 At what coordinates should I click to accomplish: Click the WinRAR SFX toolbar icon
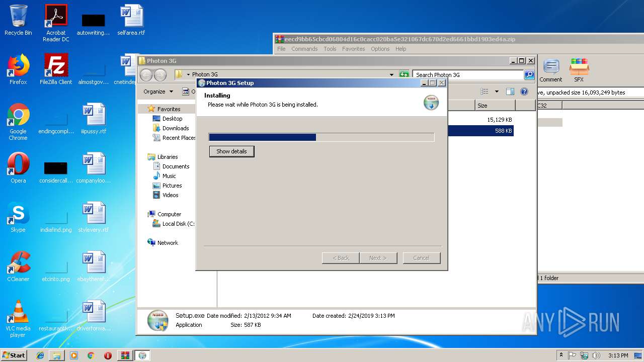point(579,70)
